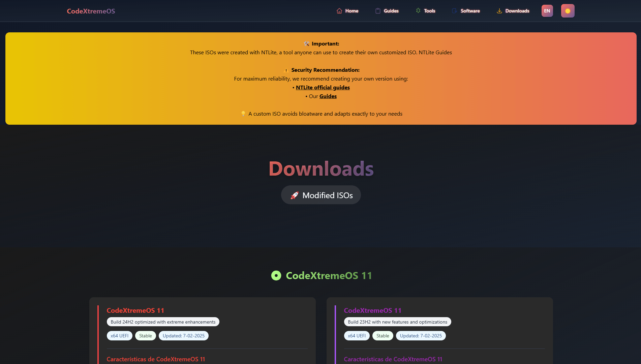Click Updated date tag on 24H2 card

point(184,336)
